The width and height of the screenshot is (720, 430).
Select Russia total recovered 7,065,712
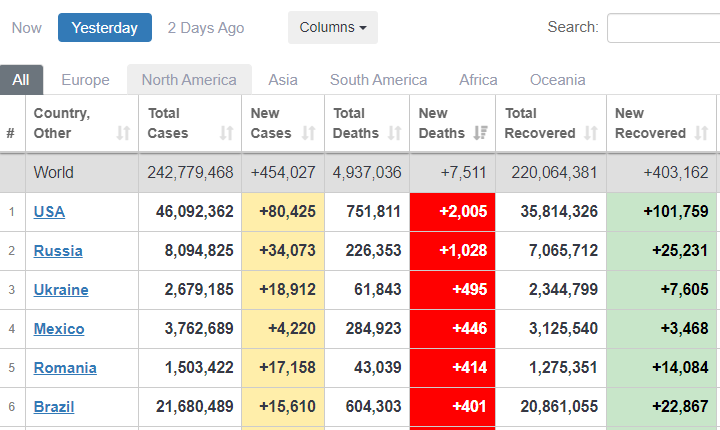(563, 251)
